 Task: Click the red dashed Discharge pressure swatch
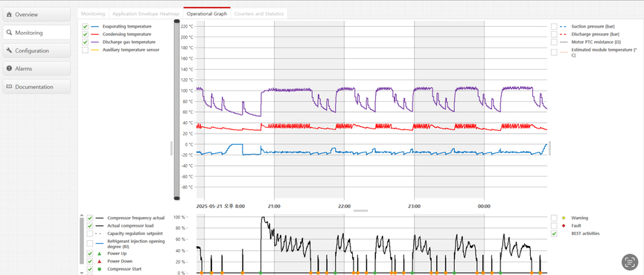click(564, 34)
